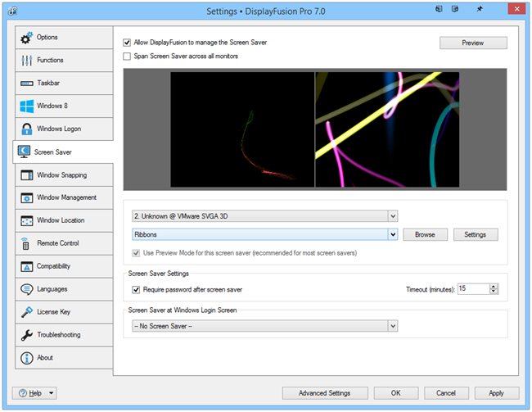
Task: Click the License Key icon
Action: click(x=27, y=312)
